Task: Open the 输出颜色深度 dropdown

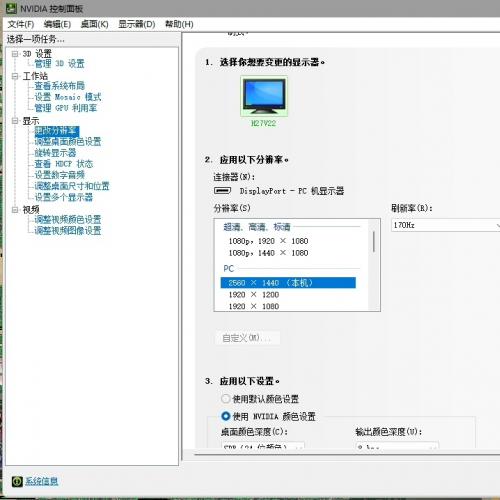Action: [x=397, y=446]
